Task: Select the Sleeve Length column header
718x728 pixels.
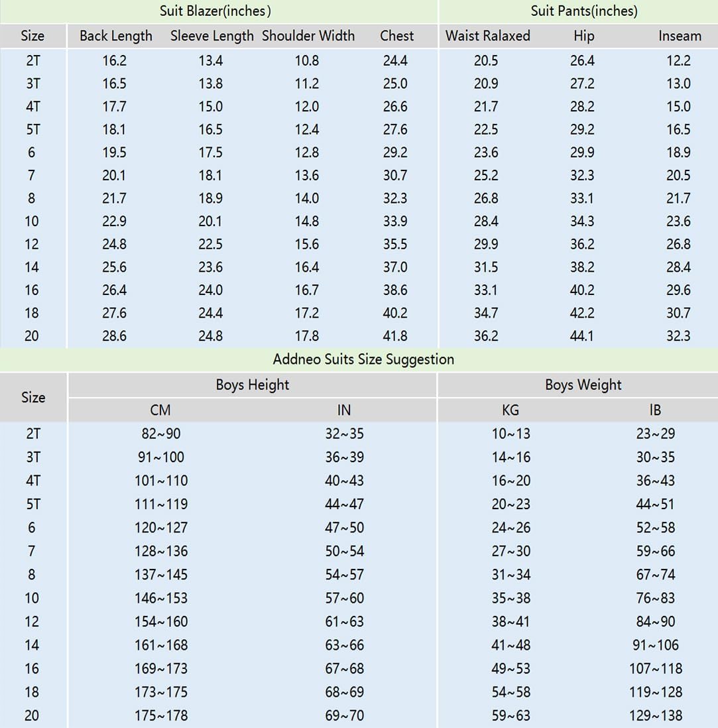Action: point(211,36)
